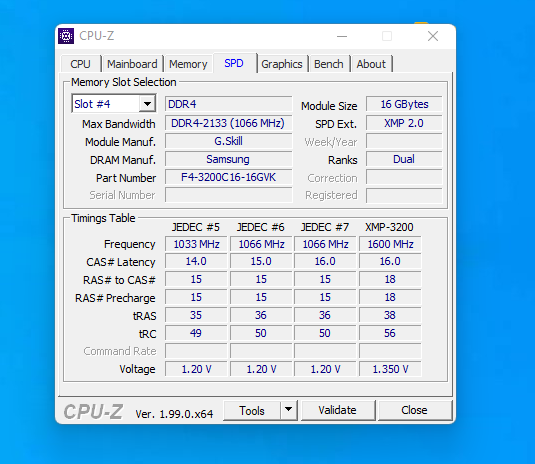Open the Tools dropdown arrow

coord(289,410)
